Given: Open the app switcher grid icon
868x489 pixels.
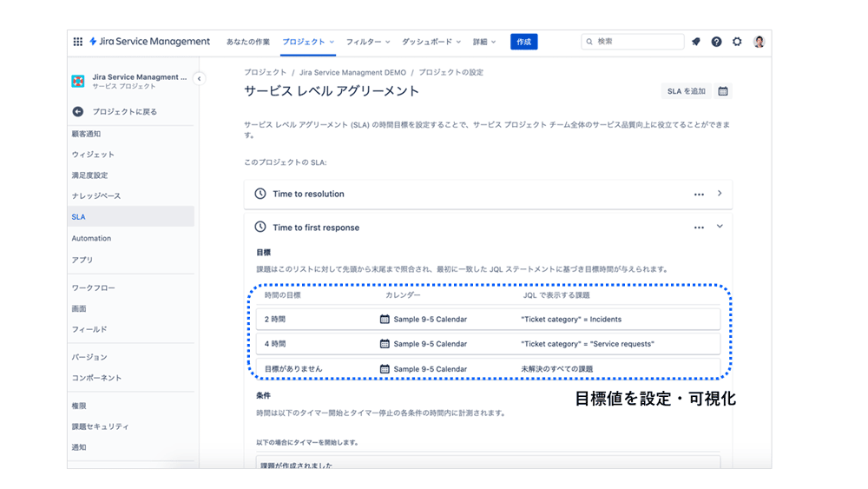Looking at the screenshot, I should [x=78, y=42].
